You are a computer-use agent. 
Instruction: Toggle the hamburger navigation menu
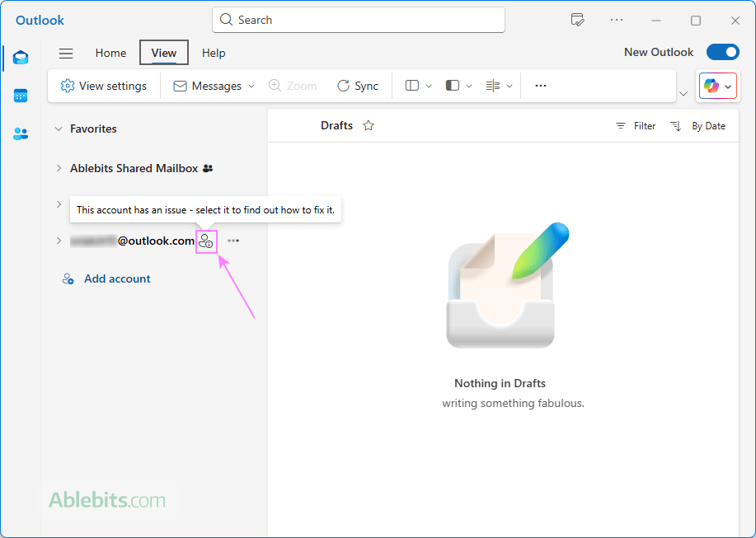[66, 53]
